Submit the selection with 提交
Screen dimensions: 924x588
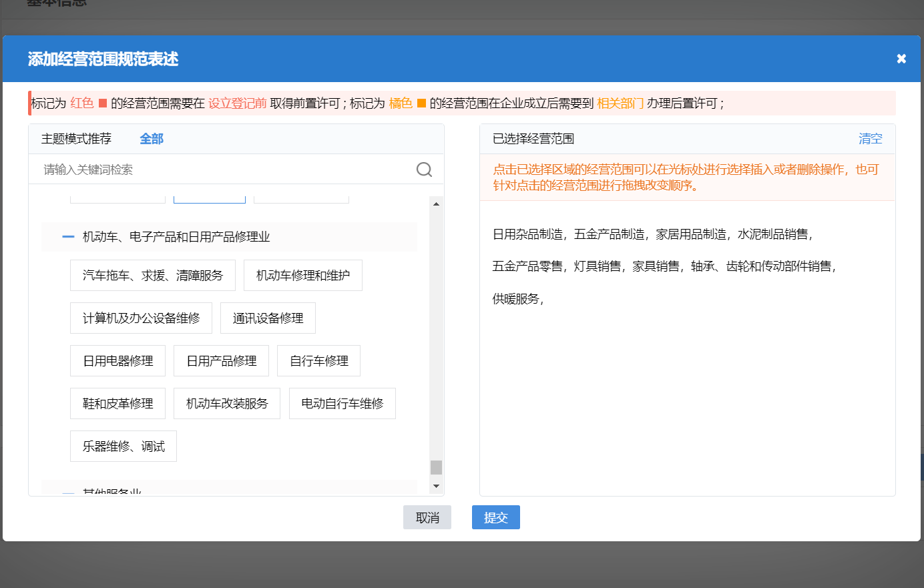(495, 517)
